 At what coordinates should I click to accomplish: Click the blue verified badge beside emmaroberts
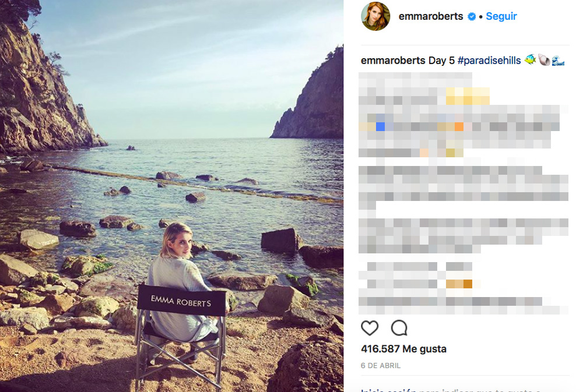[x=472, y=17]
